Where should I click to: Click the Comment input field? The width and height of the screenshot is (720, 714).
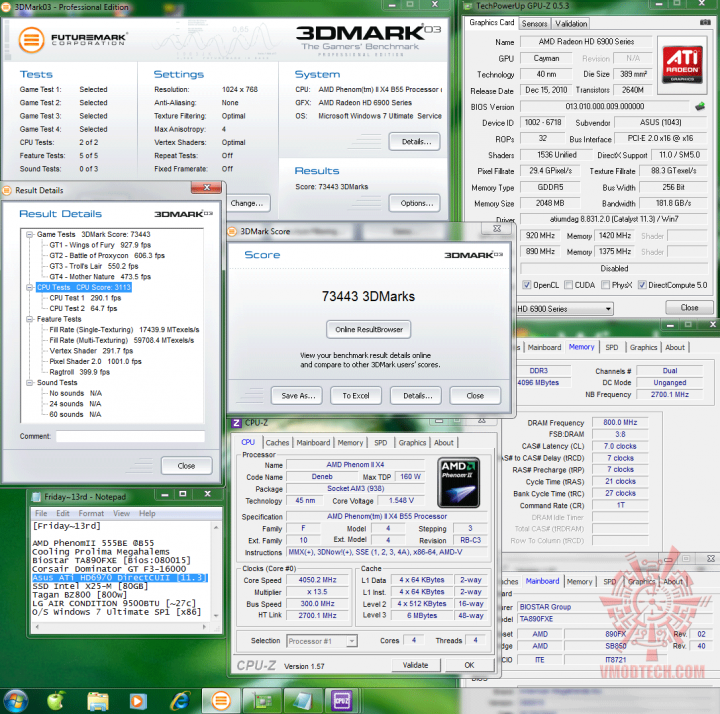click(x=130, y=436)
